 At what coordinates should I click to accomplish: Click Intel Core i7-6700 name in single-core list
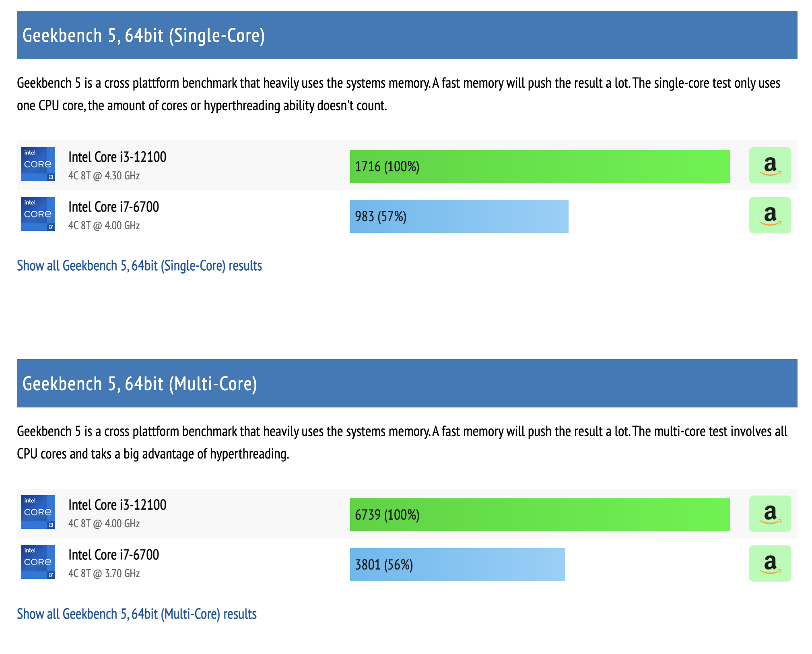pos(113,207)
